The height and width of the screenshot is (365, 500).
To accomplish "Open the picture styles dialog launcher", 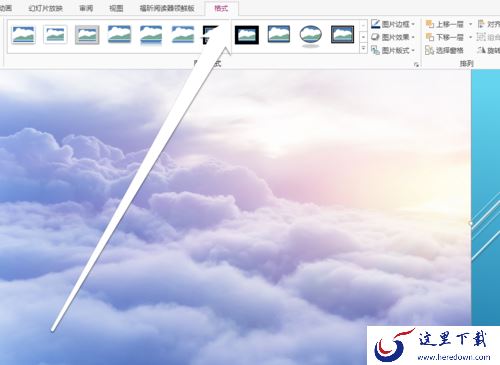I will pyautogui.click(x=416, y=65).
